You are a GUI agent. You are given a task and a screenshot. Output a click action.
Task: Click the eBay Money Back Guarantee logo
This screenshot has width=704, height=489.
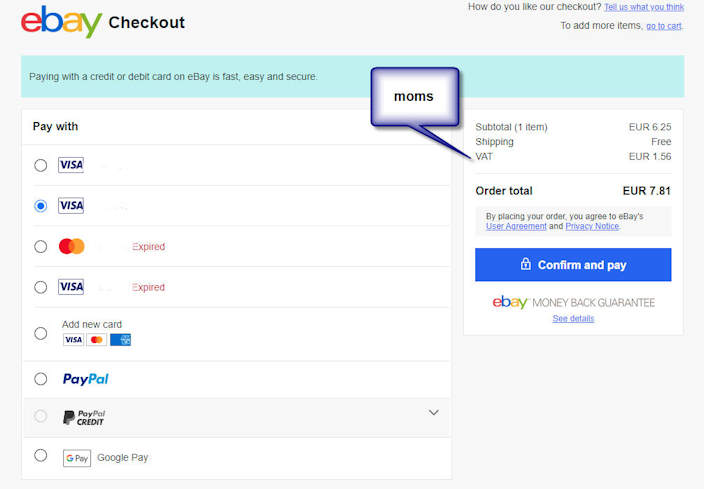573,302
